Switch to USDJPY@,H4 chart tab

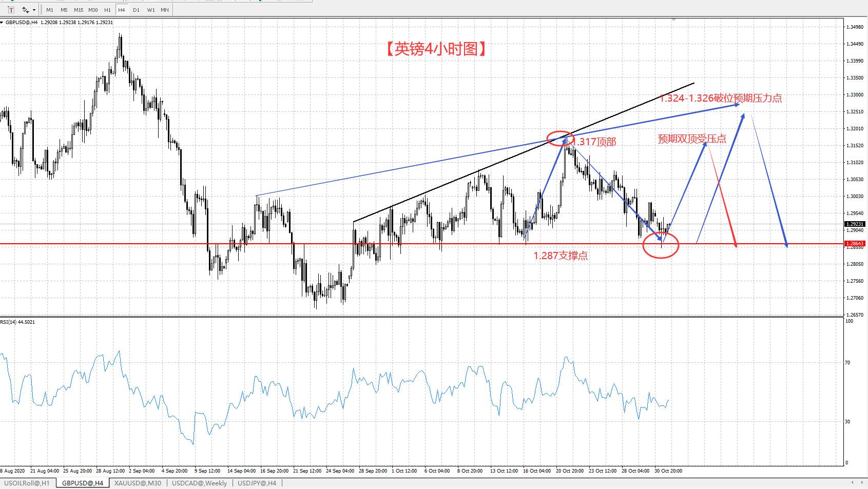[x=257, y=483]
